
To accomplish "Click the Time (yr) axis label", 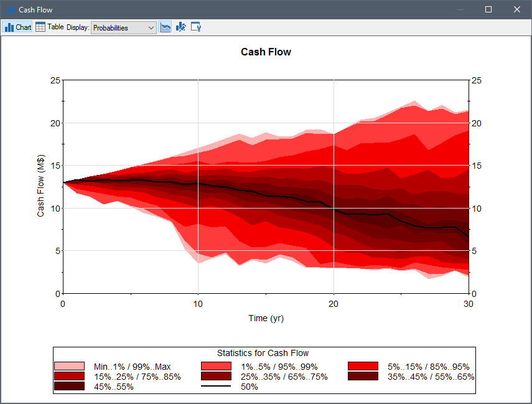I will [x=266, y=318].
